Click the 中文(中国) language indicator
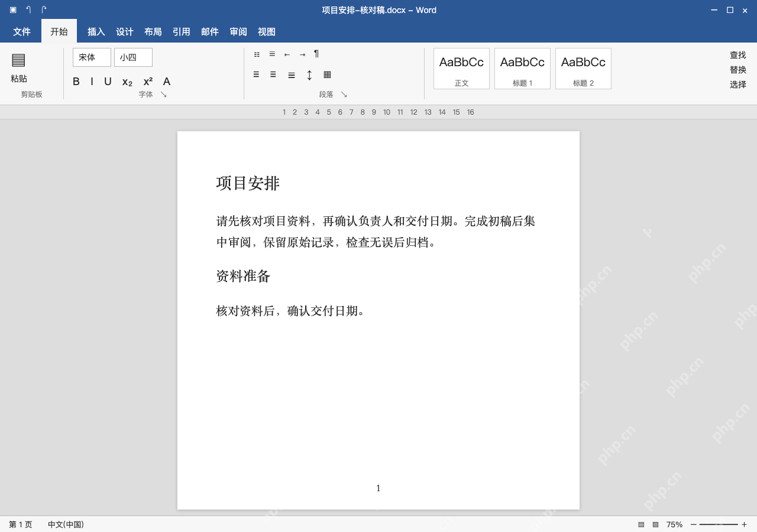 point(66,524)
